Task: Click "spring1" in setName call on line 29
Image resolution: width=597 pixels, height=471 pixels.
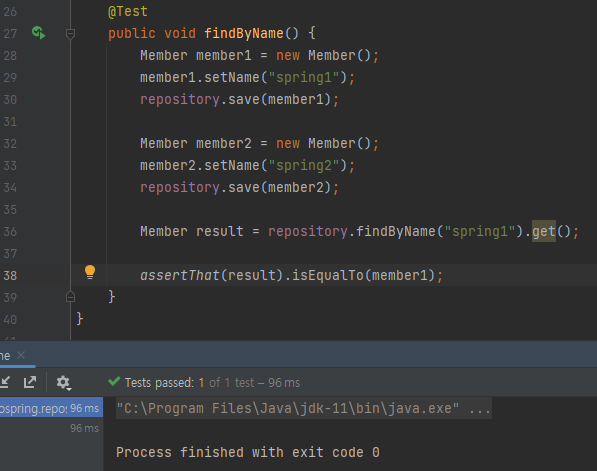Action: [x=303, y=78]
